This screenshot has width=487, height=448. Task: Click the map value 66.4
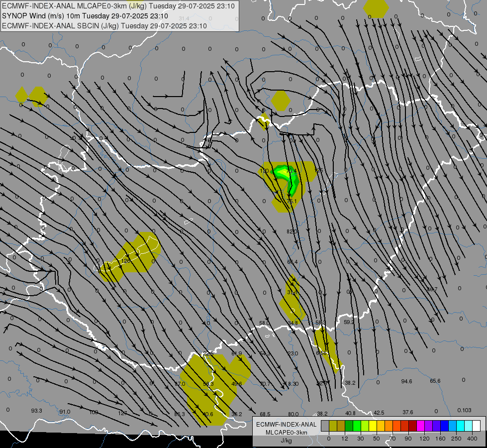(x=292, y=262)
